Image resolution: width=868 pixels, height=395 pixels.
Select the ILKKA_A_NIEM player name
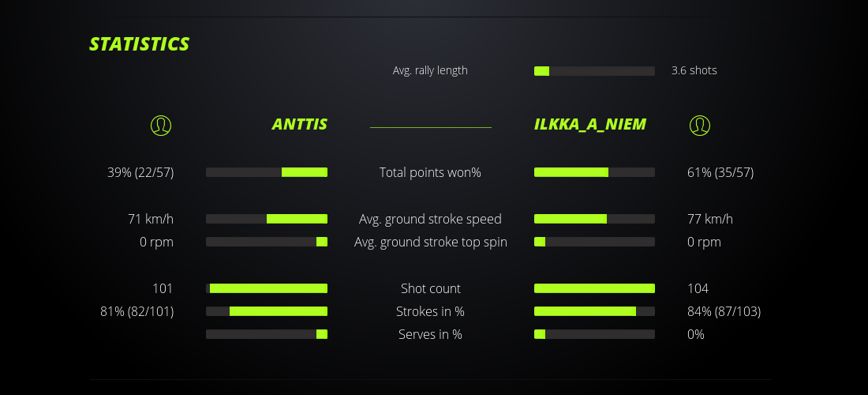590,124
